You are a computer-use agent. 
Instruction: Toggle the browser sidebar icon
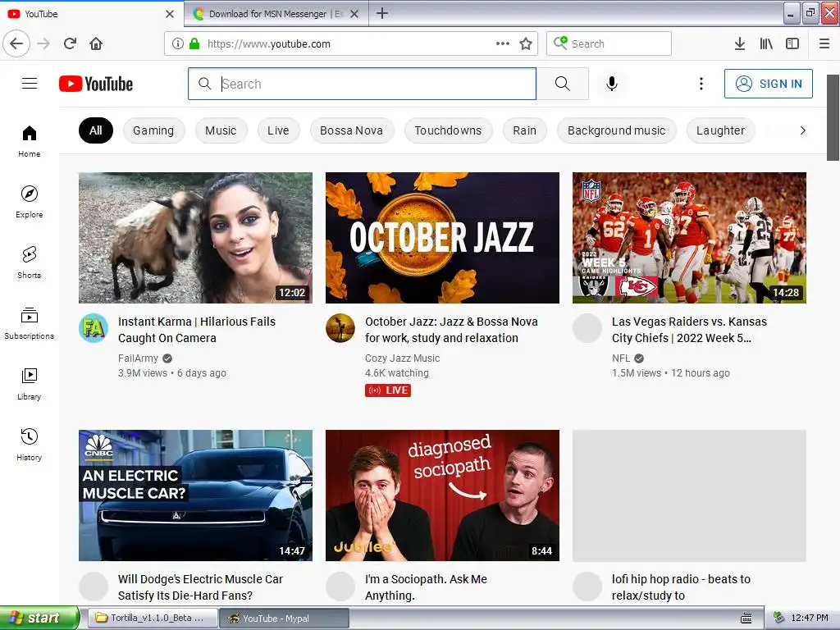792,43
